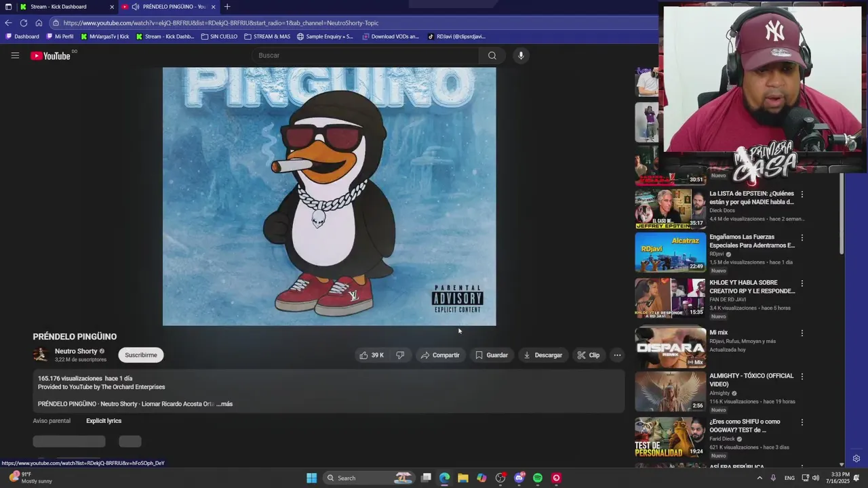Click the Guardar save button
868x488 pixels.
tap(491, 355)
